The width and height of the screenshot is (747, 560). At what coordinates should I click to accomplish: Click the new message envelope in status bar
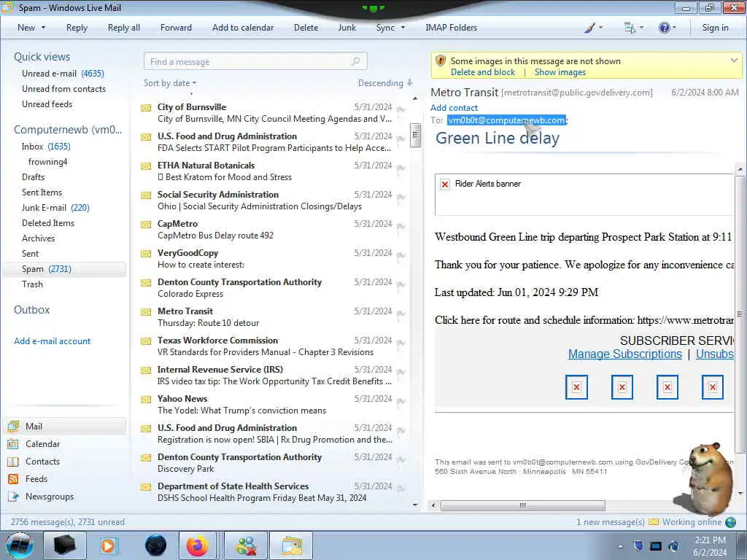pos(654,522)
